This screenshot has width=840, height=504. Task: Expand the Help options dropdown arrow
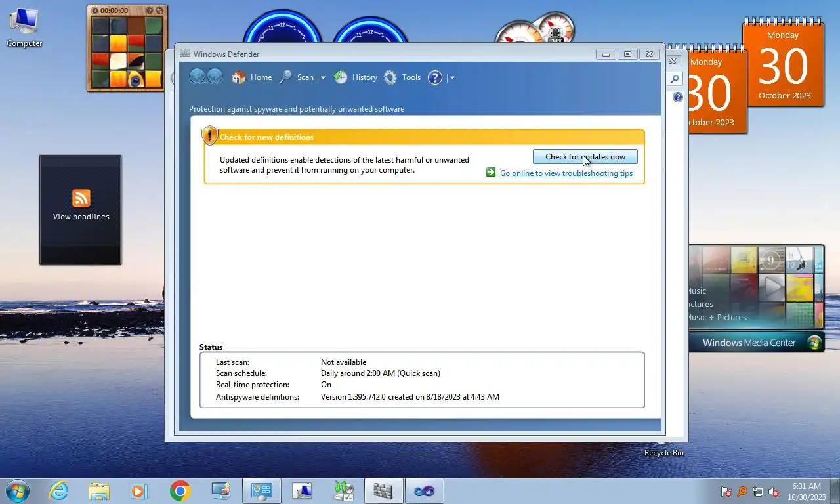coord(452,77)
